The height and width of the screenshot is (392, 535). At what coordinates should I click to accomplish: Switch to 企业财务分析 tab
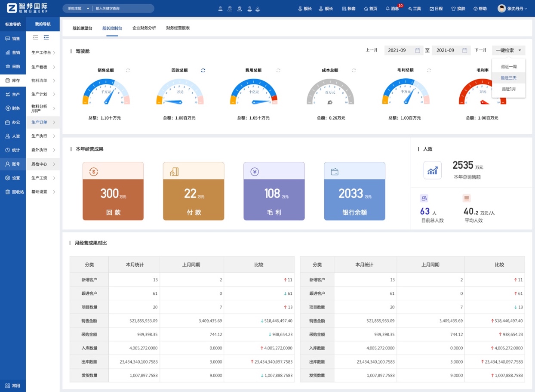tap(144, 28)
